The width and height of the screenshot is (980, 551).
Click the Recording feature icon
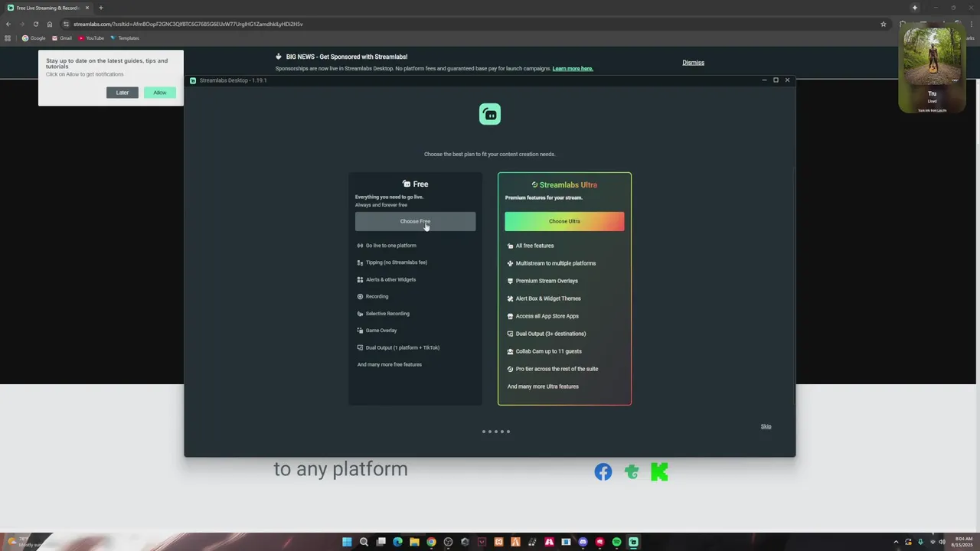[360, 296]
